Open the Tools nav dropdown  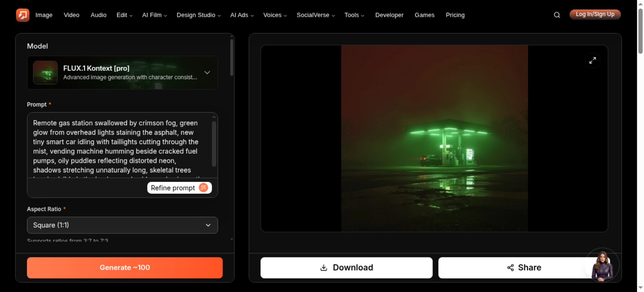click(354, 15)
